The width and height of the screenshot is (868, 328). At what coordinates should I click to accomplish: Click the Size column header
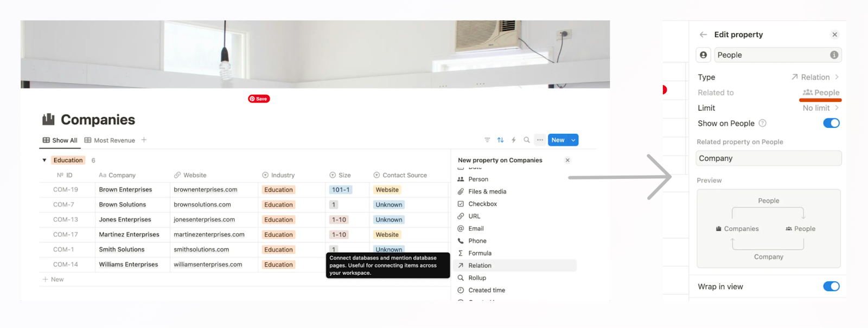340,175
